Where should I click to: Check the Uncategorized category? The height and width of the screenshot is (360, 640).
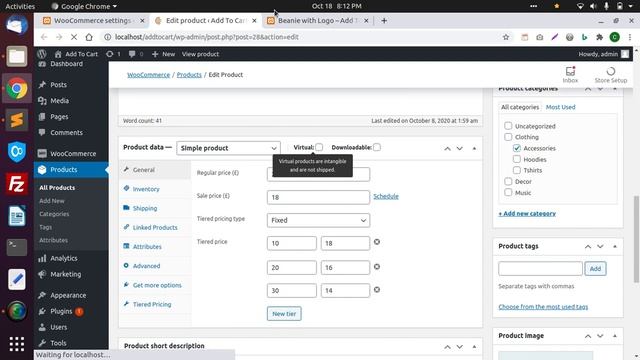[x=508, y=126]
